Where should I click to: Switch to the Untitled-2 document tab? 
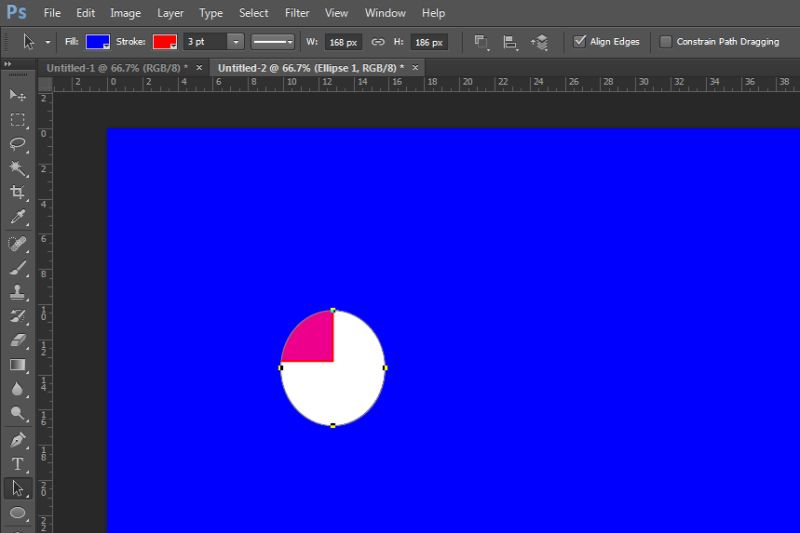pos(311,68)
